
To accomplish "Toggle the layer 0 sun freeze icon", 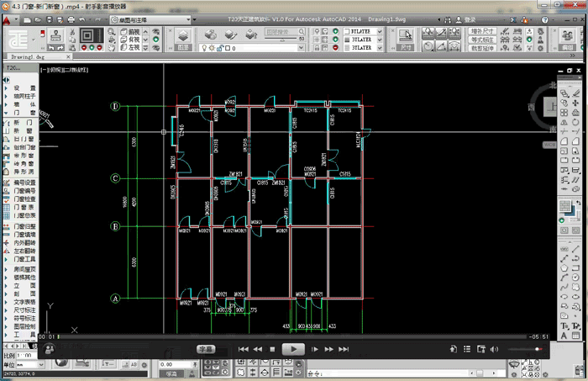I will click(x=212, y=48).
